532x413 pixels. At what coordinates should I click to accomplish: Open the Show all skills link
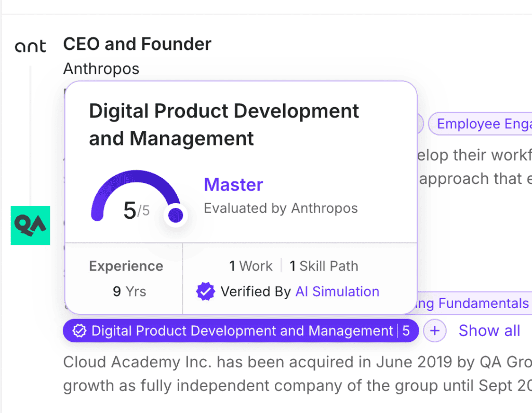coord(489,330)
